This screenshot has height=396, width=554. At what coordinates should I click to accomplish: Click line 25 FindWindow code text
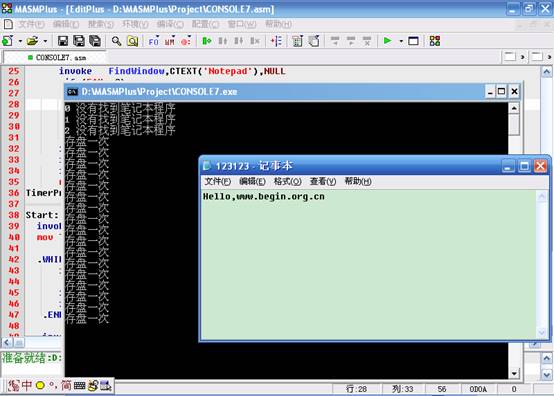(172, 71)
